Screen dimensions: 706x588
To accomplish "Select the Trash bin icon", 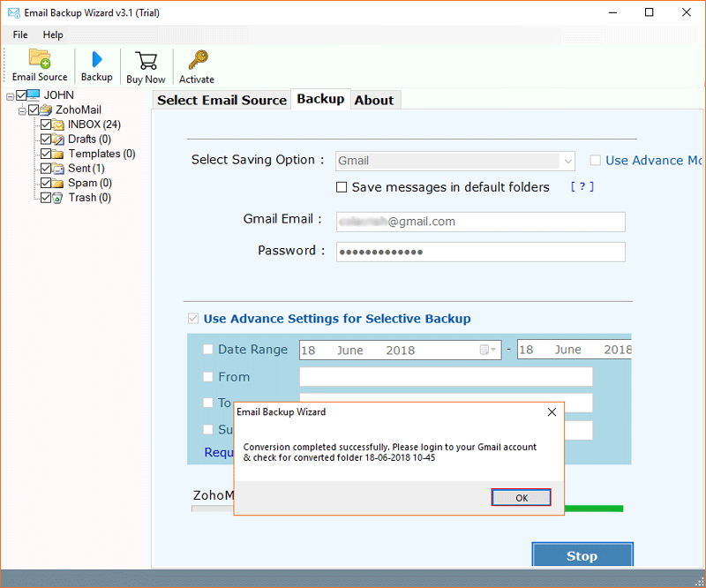I will click(57, 198).
